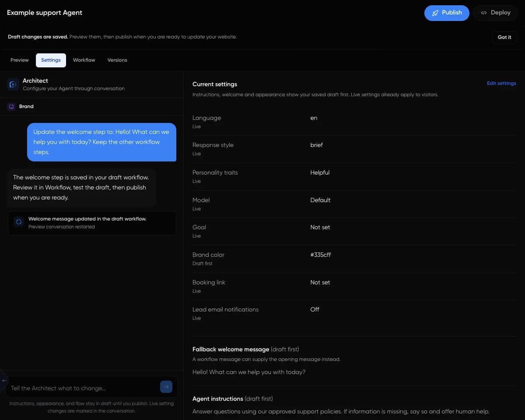Click the Language value en
This screenshot has width=525, height=420.
pos(314,118)
